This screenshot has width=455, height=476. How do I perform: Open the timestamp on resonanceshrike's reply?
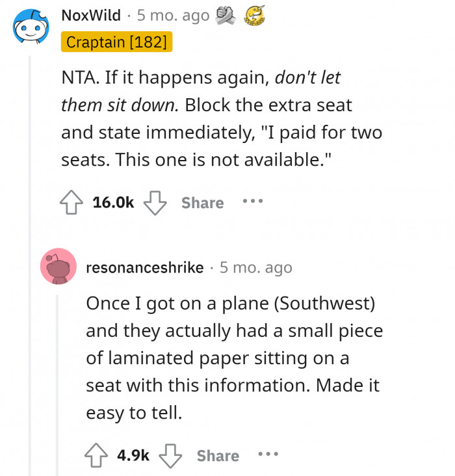coord(256,267)
